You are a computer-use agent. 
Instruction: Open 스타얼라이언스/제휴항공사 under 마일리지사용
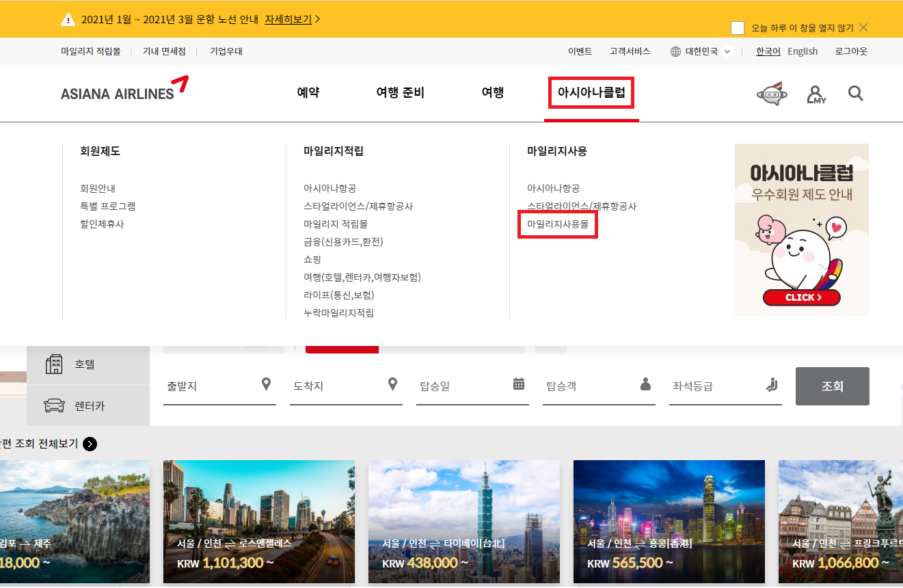pyautogui.click(x=582, y=206)
